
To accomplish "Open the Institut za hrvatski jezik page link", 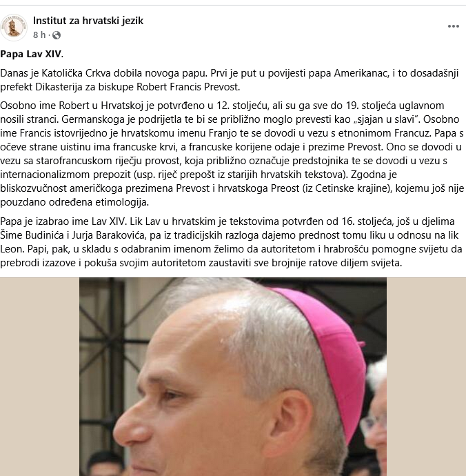I will tap(88, 21).
